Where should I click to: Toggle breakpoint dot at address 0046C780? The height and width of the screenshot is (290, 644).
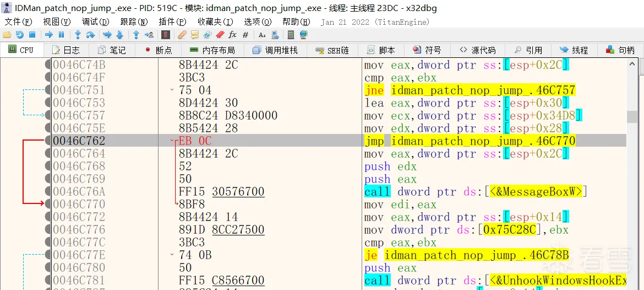click(48, 268)
